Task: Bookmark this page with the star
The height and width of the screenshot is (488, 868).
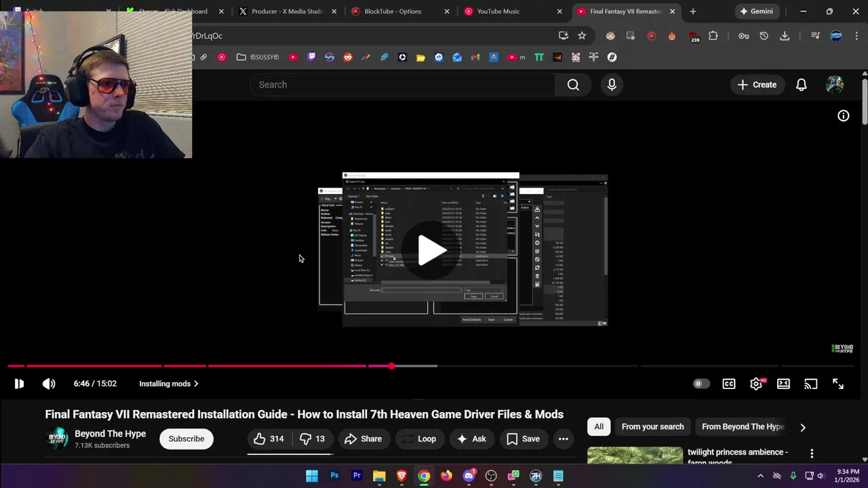Action: click(582, 36)
